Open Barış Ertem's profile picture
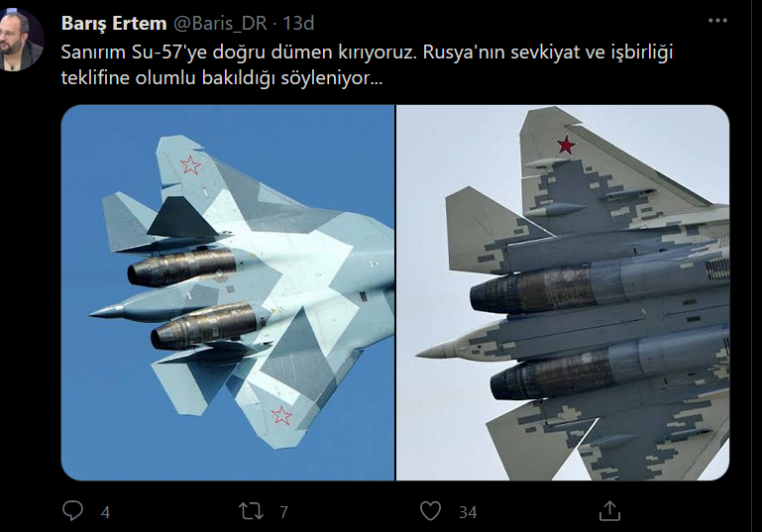Viewport: 762px width, 532px height. 21,40
